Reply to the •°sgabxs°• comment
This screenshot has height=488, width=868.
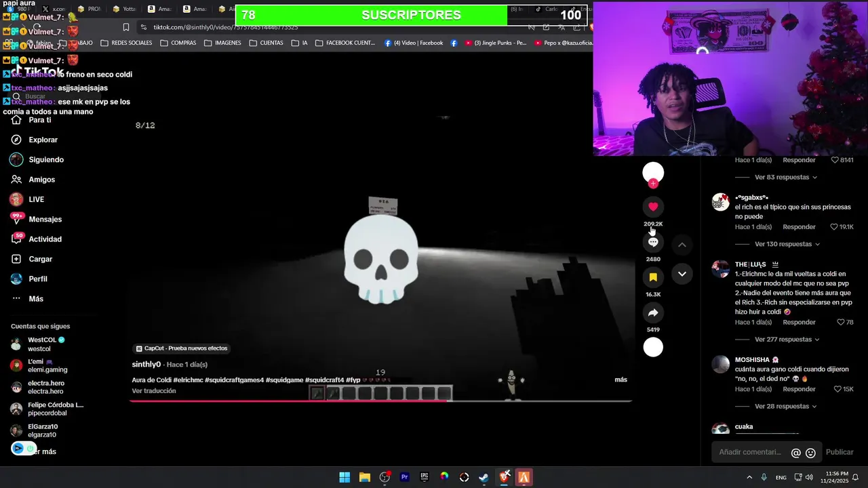click(x=799, y=227)
